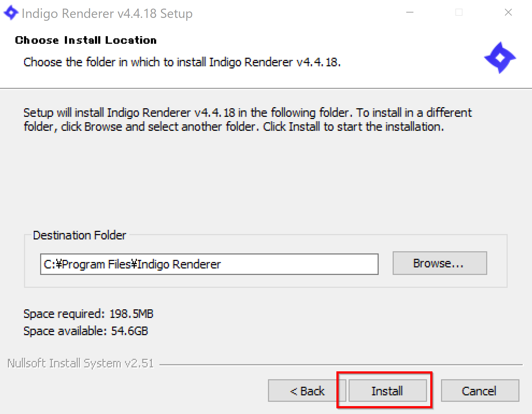Click the 'Nullsoft Install System v2.51' text

tap(81, 363)
